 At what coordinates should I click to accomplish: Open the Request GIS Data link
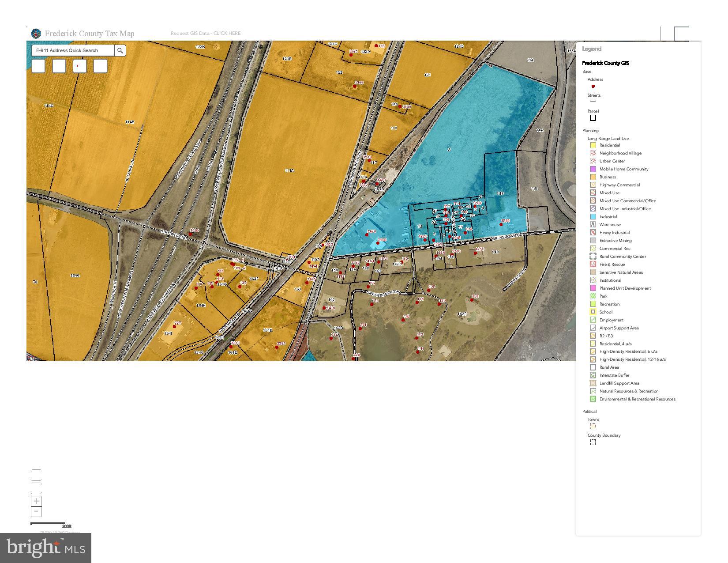206,33
